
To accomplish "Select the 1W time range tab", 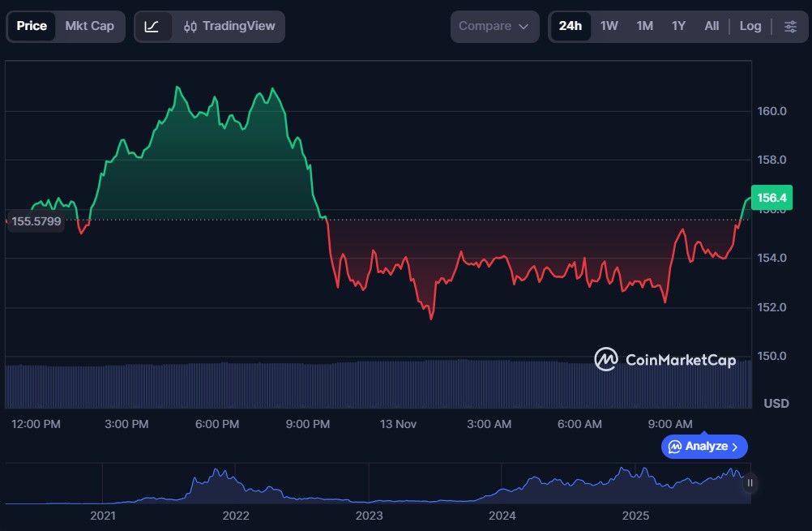I will click(609, 26).
